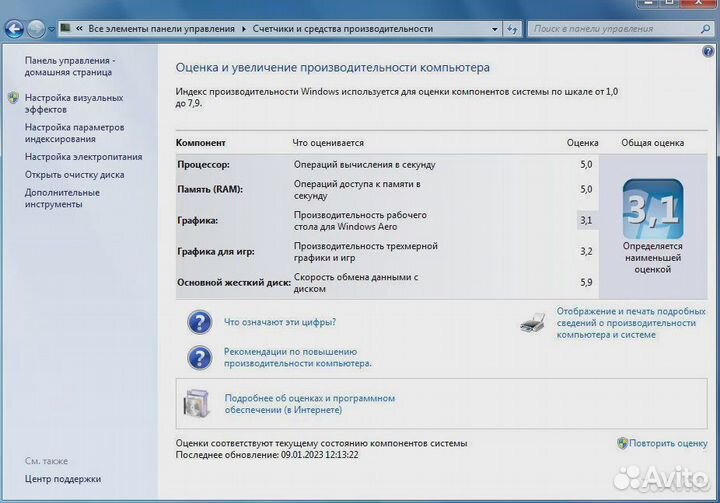The image size is (720, 503).
Task: Click the magnifier search icon
Action: (x=705, y=29)
